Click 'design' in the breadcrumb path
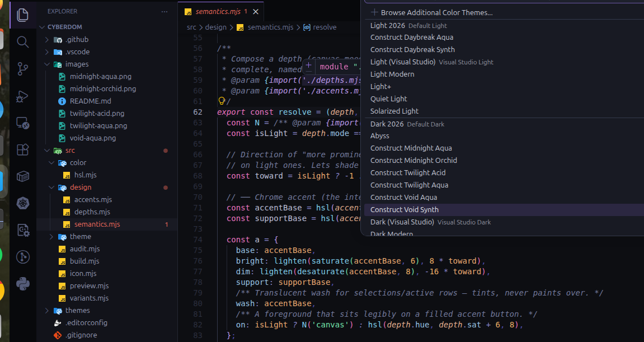The image size is (644, 342). pos(215,27)
